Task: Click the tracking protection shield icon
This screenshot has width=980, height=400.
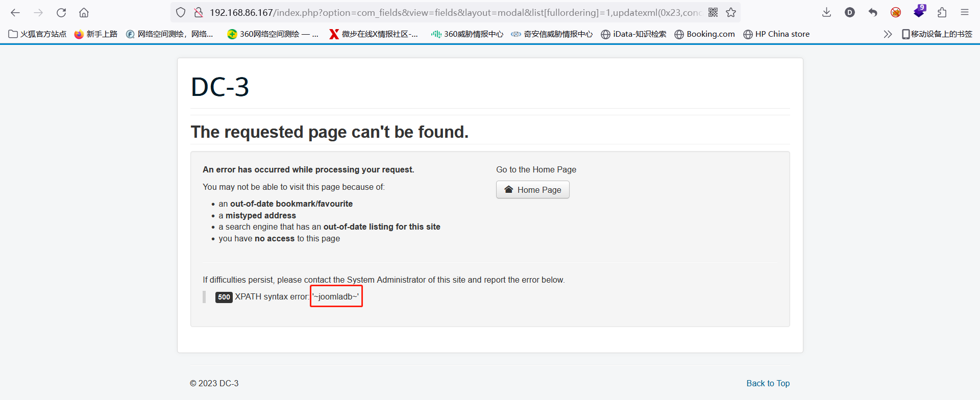Action: 181,13
